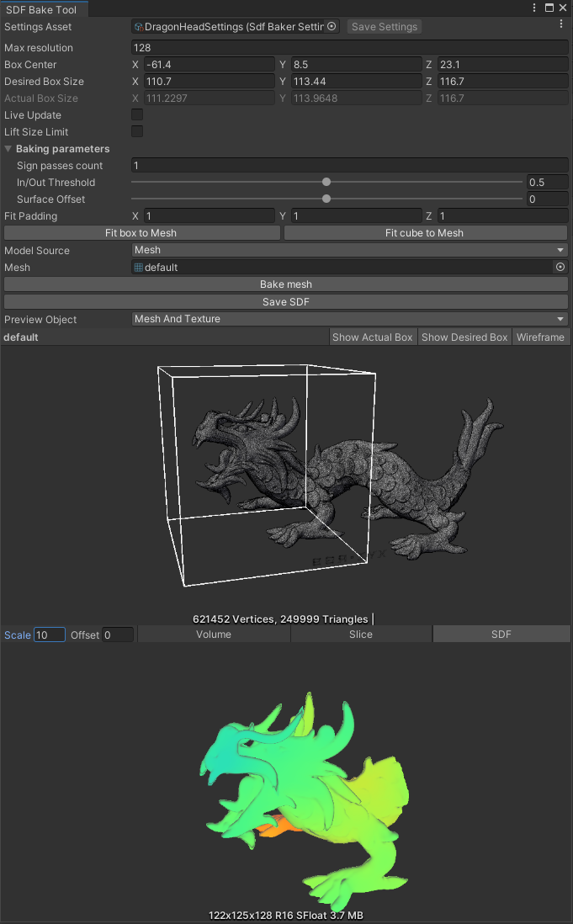Click the Max resolution input field
The image size is (573, 924).
pyautogui.click(x=350, y=48)
